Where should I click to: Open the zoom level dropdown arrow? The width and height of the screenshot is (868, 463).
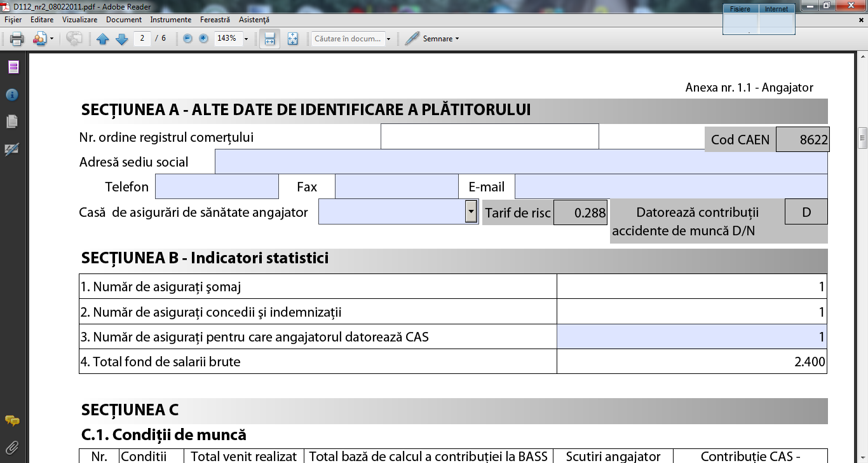(246, 39)
